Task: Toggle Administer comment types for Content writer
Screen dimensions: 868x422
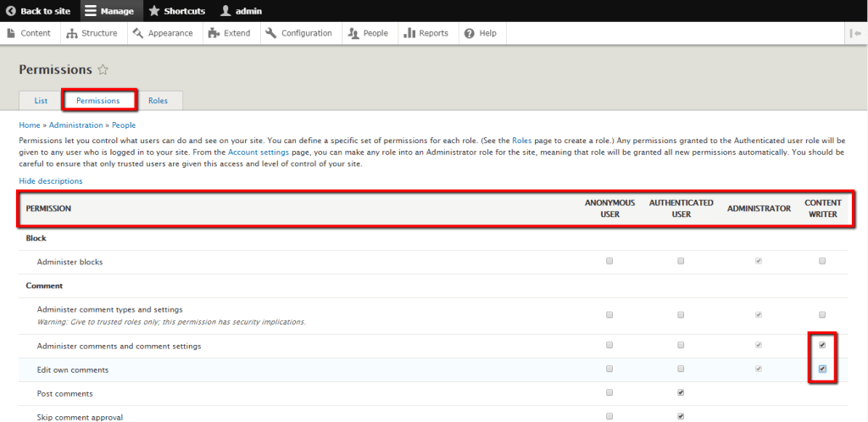Action: [x=822, y=314]
